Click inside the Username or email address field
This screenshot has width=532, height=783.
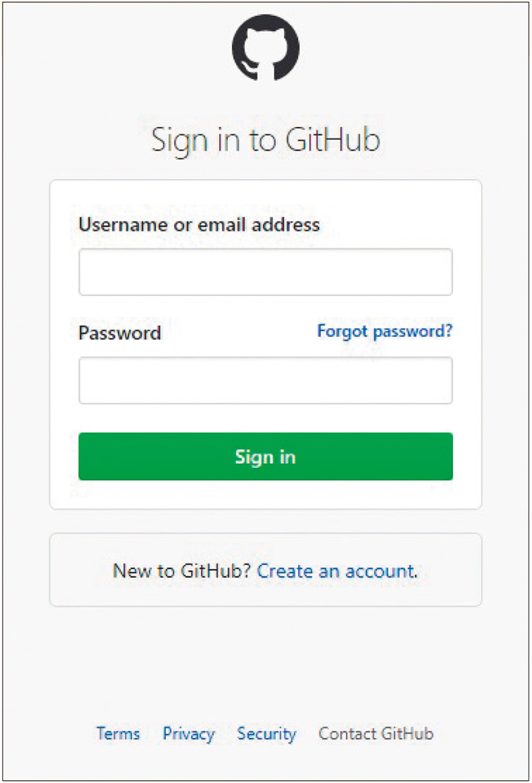coord(266,271)
